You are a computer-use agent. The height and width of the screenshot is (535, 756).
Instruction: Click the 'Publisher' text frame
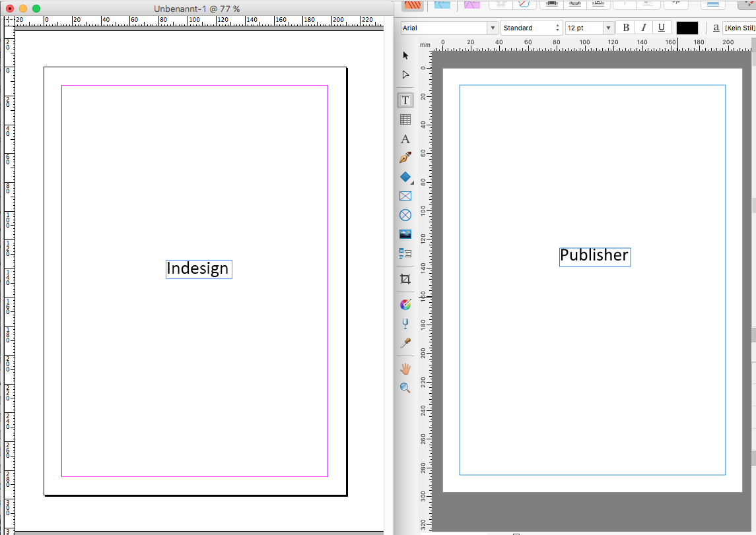pyautogui.click(x=595, y=257)
